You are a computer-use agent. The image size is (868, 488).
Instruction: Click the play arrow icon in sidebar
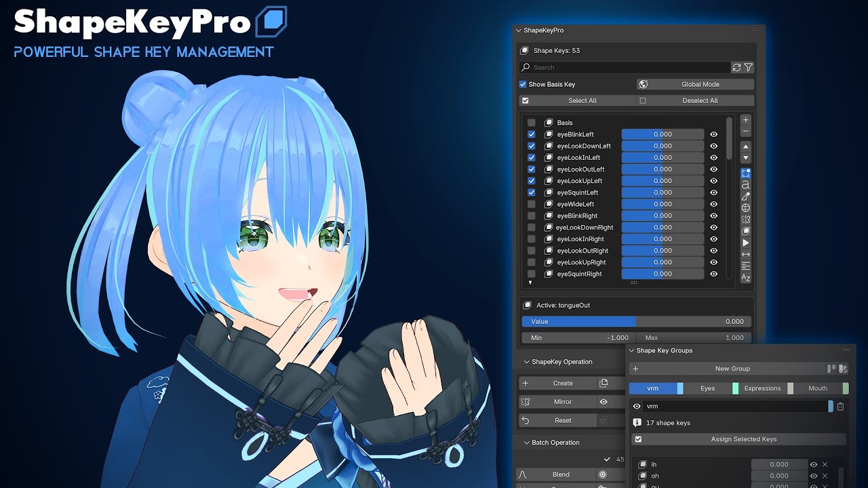coord(746,243)
